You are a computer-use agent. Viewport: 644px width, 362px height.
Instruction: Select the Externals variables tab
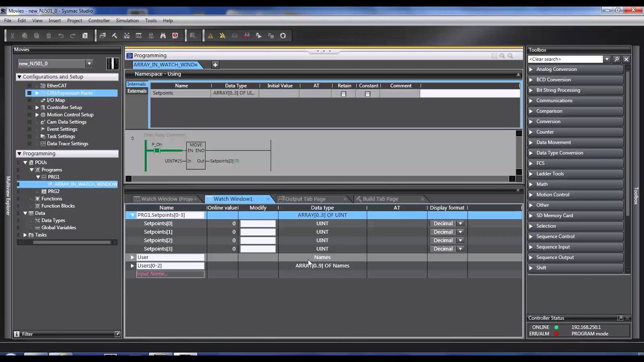click(137, 92)
